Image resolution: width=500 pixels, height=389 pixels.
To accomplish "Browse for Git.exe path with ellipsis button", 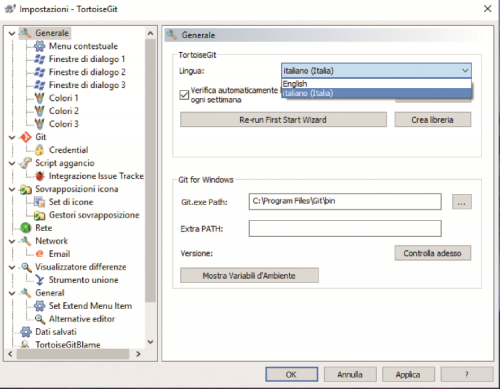I will coord(462,202).
